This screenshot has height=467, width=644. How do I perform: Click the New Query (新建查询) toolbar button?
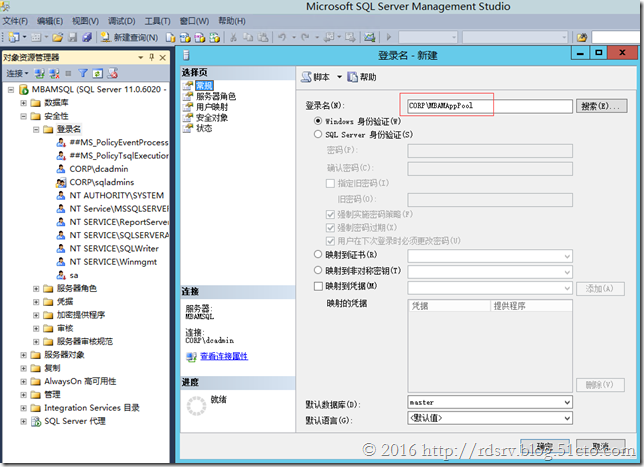click(x=129, y=37)
